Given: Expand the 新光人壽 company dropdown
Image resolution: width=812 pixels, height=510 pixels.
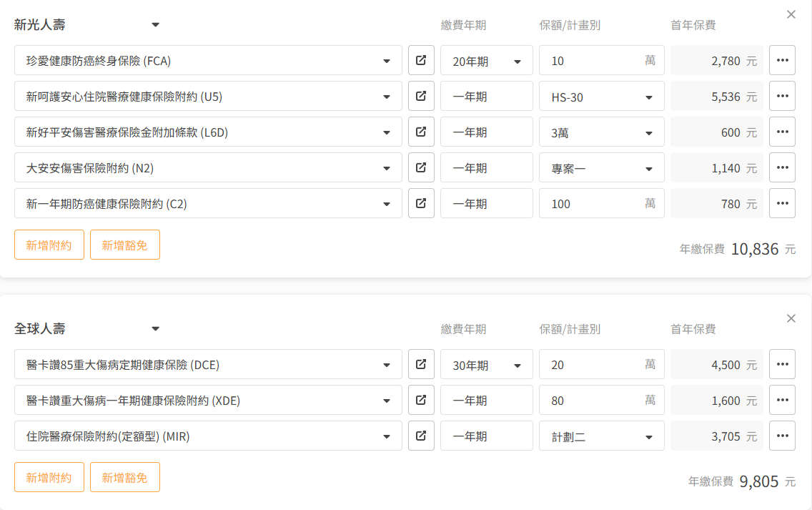Looking at the screenshot, I should 155,25.
